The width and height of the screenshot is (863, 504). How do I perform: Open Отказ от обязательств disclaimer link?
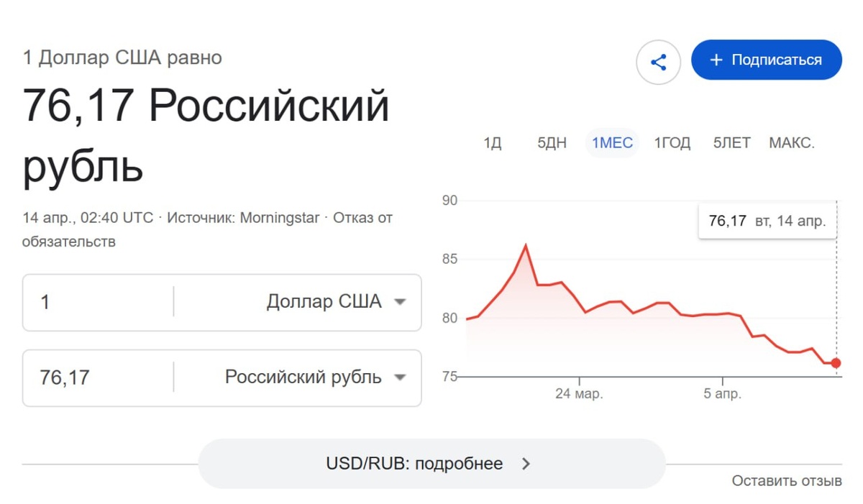(x=362, y=218)
